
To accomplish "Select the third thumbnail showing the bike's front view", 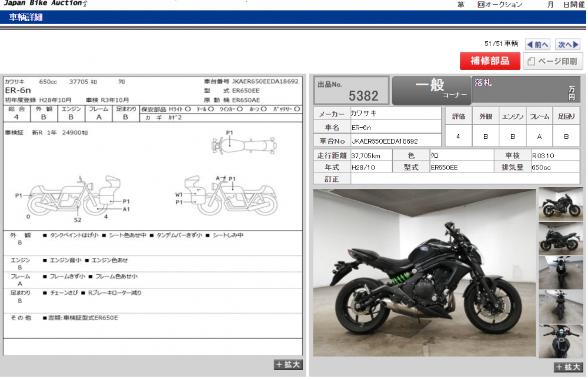I will 560,273.
